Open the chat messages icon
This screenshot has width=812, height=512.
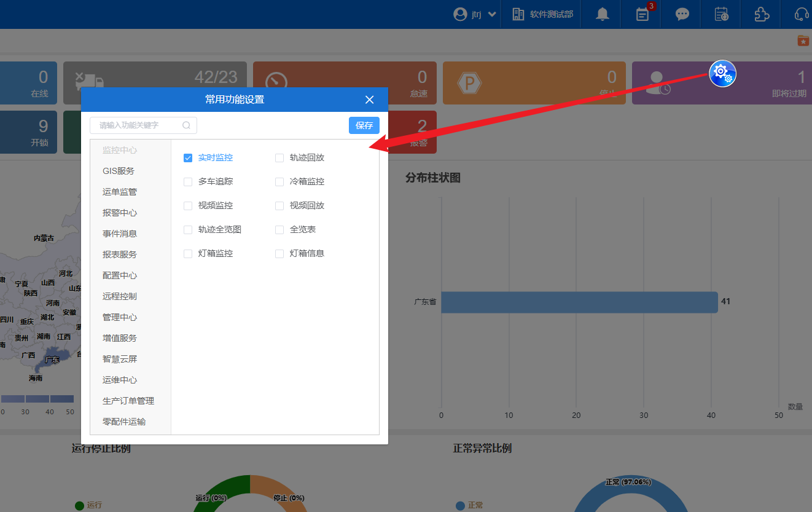pyautogui.click(x=682, y=14)
